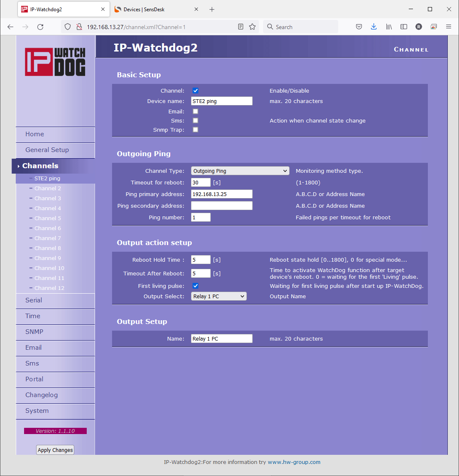Click the IP Watchdog logo

click(x=55, y=61)
